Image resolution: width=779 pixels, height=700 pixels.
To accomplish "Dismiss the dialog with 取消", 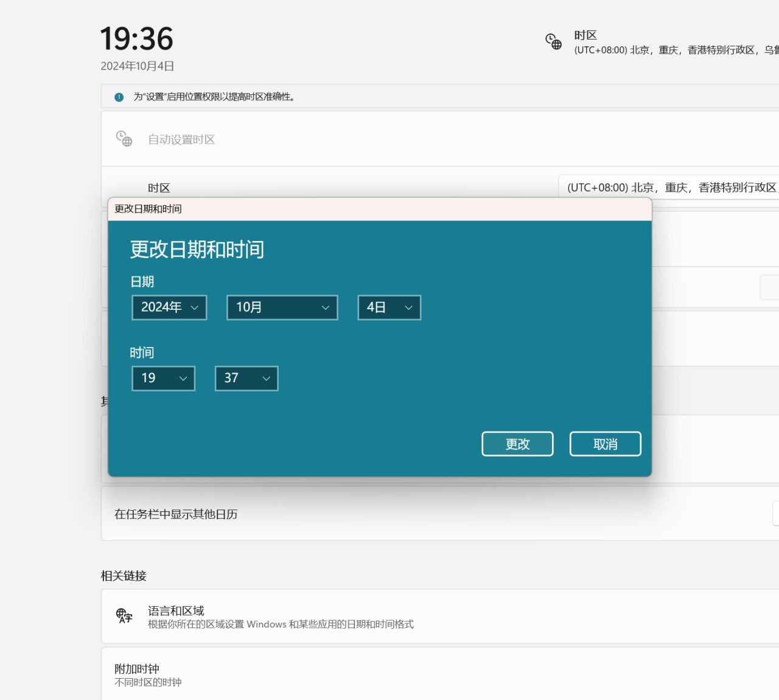I will 606,444.
